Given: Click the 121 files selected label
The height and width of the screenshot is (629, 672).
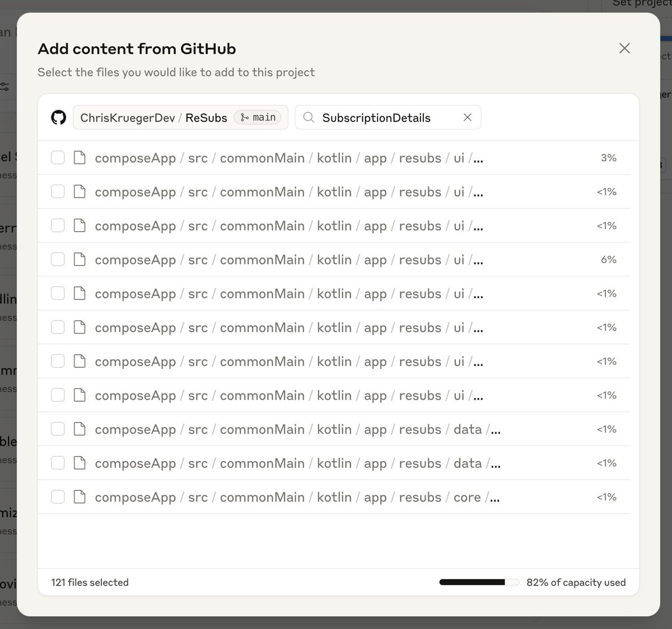Looking at the screenshot, I should [x=90, y=583].
